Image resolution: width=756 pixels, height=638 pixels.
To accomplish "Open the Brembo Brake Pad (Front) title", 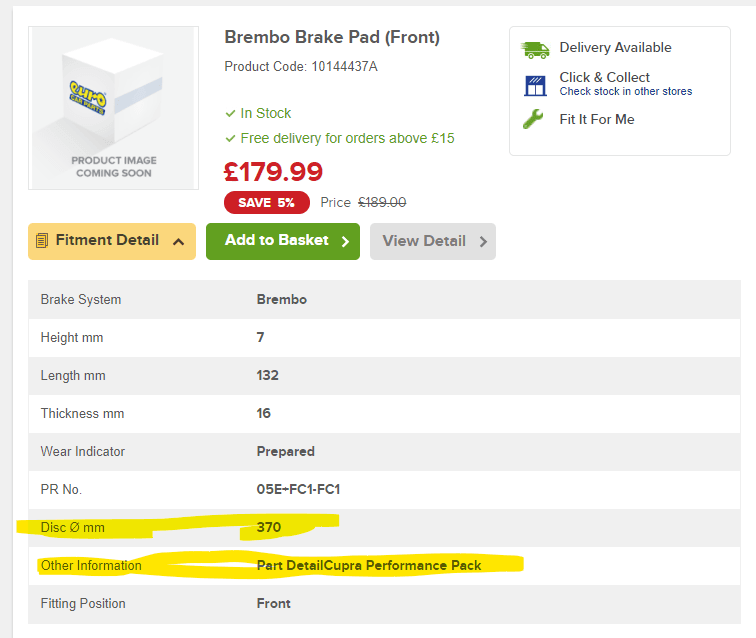I will point(332,38).
